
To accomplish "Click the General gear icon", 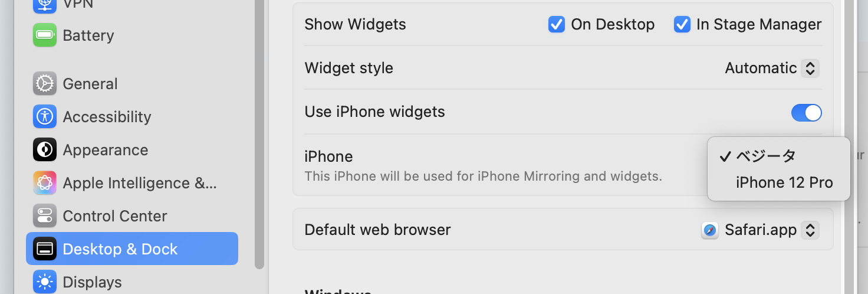I will (x=45, y=84).
